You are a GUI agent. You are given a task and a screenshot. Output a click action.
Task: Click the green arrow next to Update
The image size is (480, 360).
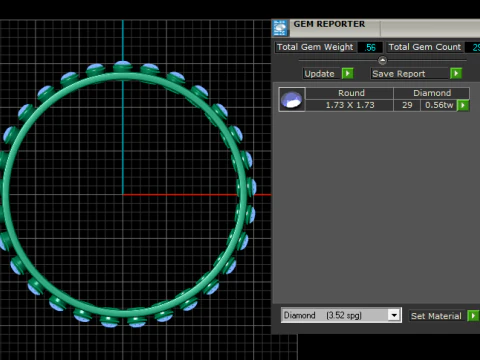(x=348, y=73)
